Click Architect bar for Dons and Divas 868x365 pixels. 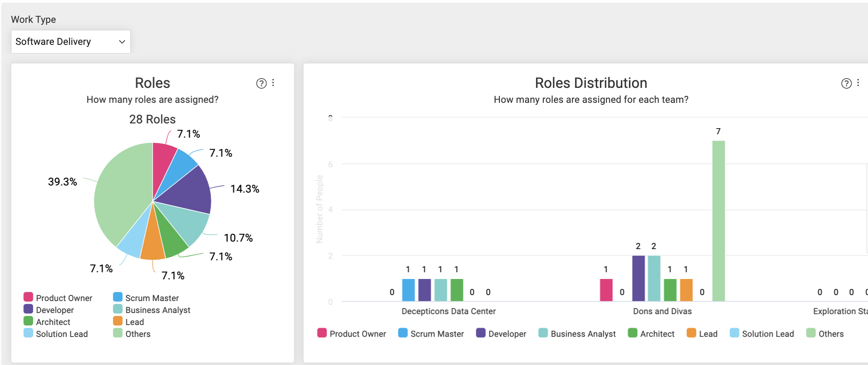[670, 290]
